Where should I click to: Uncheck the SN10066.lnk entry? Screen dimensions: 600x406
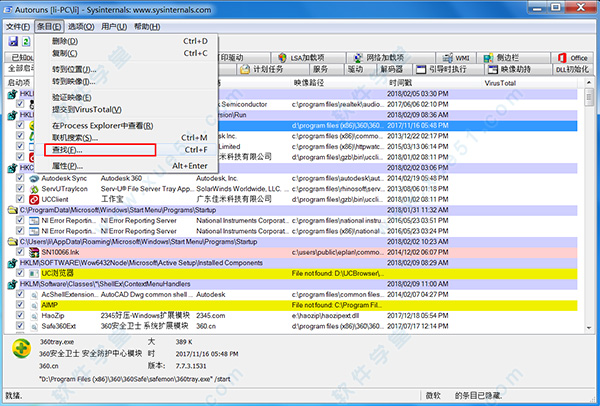tap(20, 252)
